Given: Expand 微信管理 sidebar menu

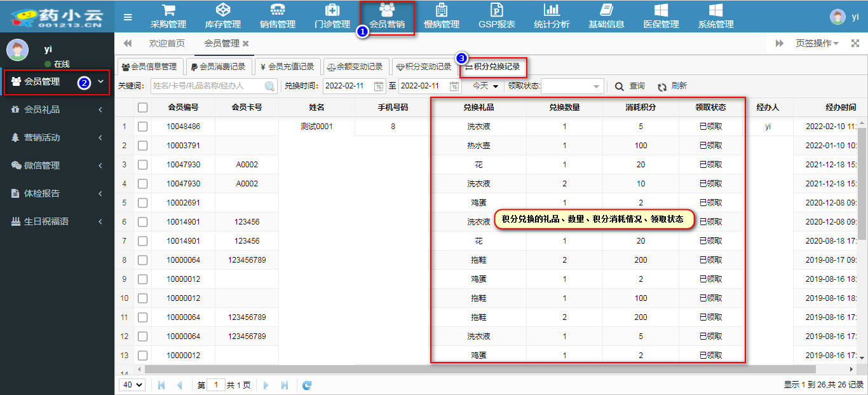Looking at the screenshot, I should pyautogui.click(x=57, y=165).
